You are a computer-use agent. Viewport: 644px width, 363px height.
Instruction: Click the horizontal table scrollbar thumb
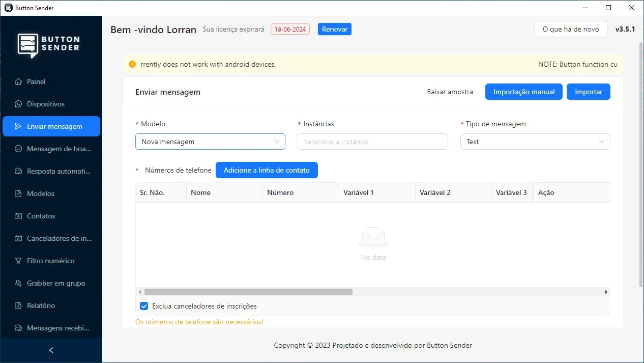click(x=248, y=292)
